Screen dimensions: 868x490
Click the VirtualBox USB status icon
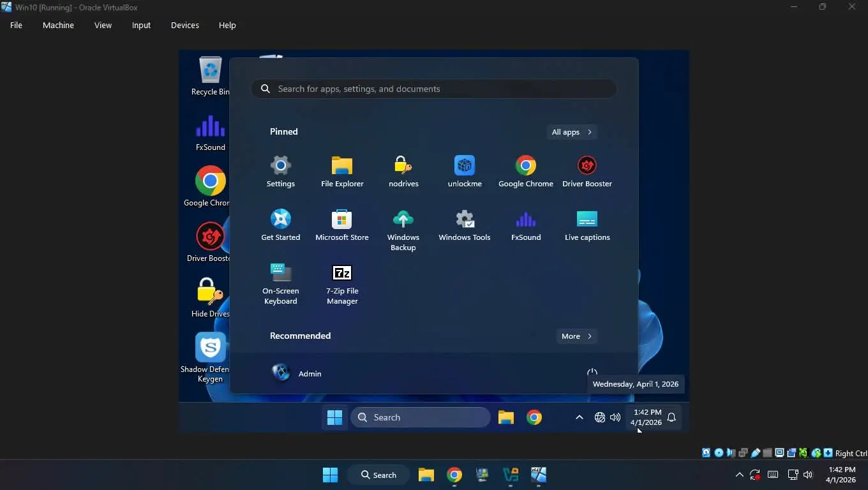click(x=755, y=453)
